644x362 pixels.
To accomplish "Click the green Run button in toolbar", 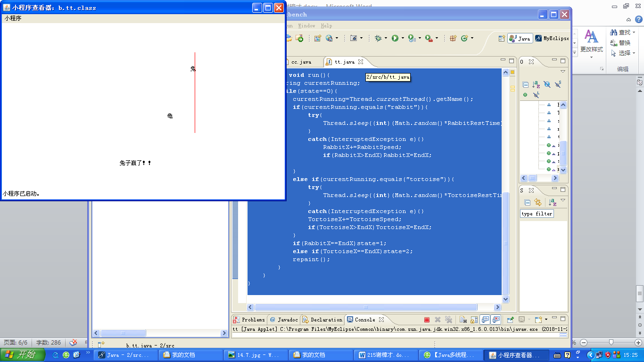I will [395, 38].
